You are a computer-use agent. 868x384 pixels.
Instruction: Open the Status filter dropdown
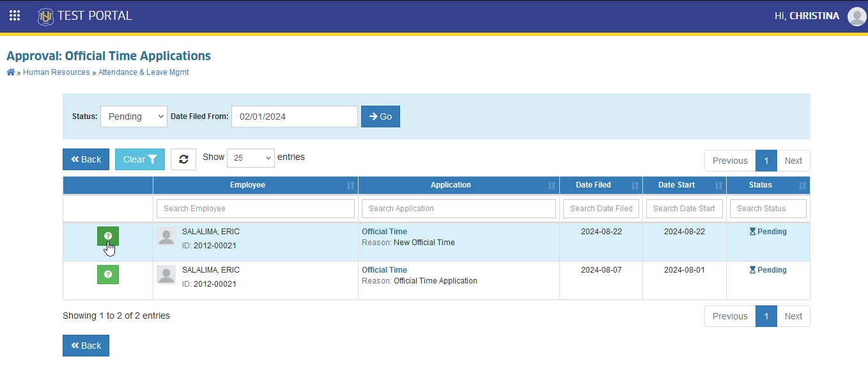(x=134, y=116)
